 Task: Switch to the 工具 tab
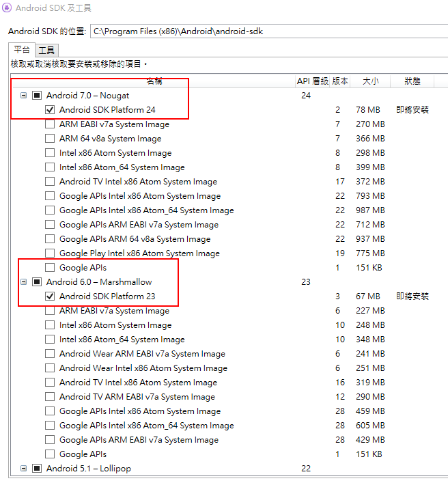[x=46, y=50]
